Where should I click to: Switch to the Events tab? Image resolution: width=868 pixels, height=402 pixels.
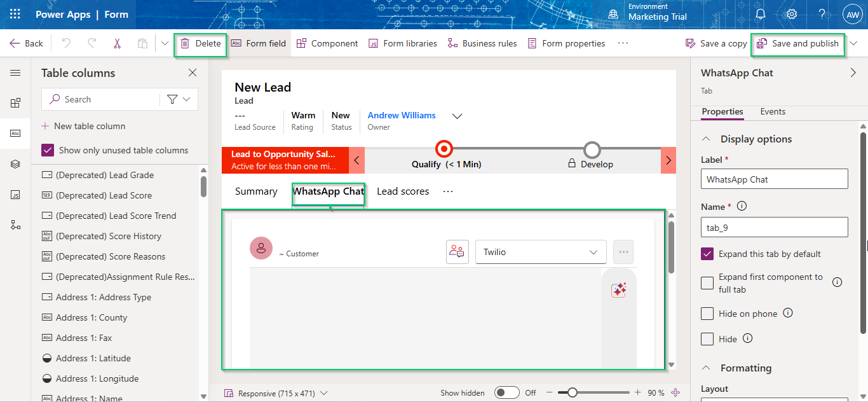pyautogui.click(x=773, y=111)
